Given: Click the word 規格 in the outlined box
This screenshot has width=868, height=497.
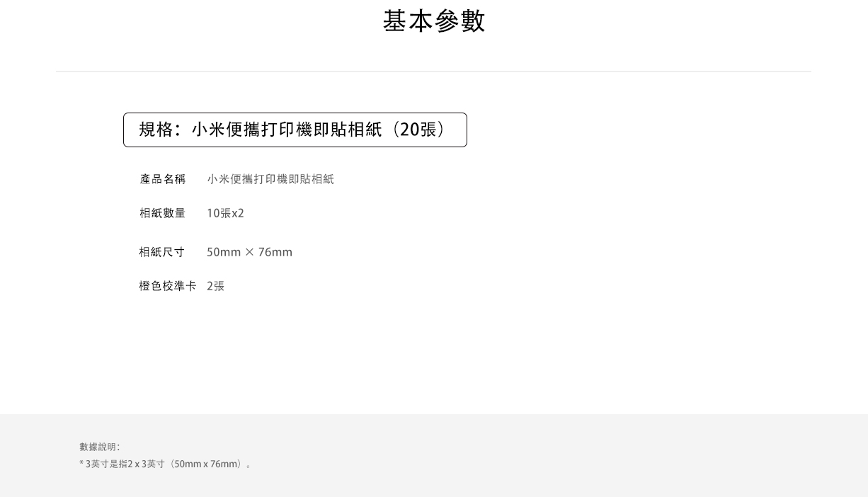Looking at the screenshot, I should 156,130.
